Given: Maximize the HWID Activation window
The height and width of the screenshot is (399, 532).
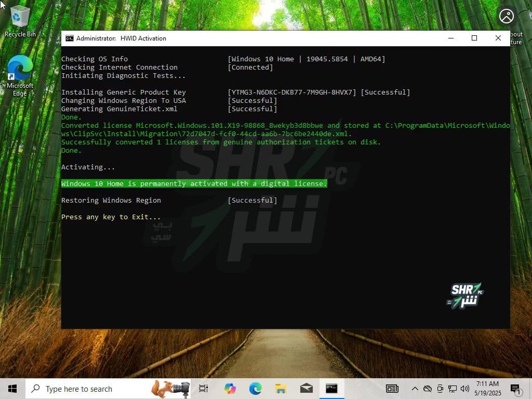Looking at the screenshot, I should [x=474, y=38].
